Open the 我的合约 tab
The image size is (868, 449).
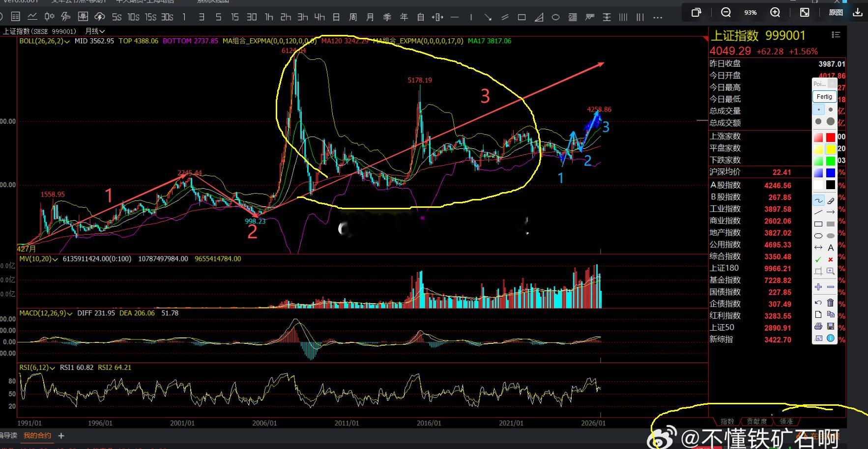(x=37, y=435)
